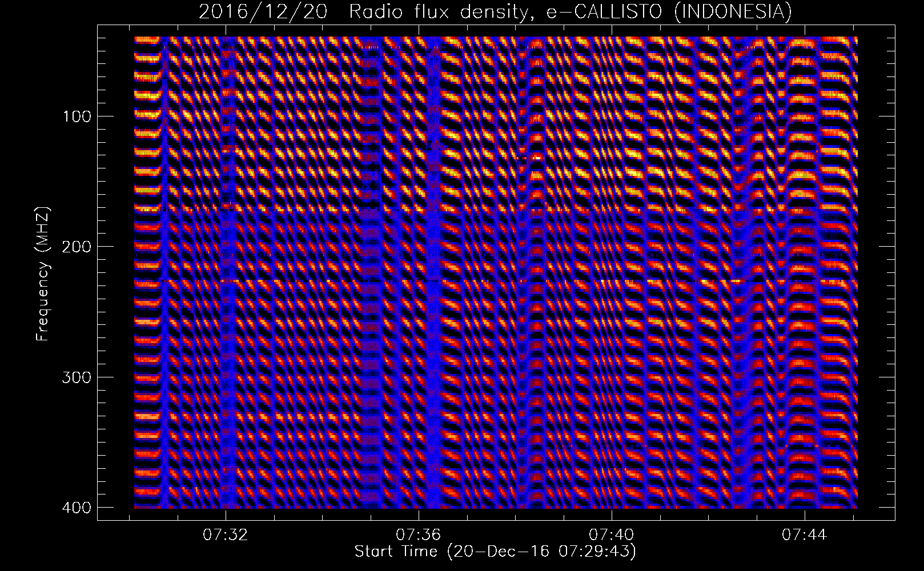Click the "2016/12/20" date in the title

pos(263,11)
